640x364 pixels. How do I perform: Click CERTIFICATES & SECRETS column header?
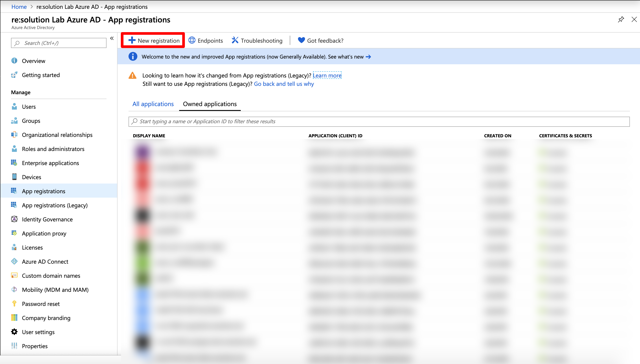[565, 136]
